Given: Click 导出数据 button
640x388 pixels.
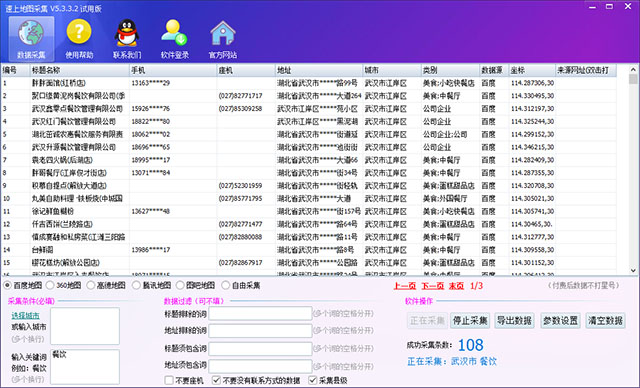Looking at the screenshot, I should (x=514, y=321).
